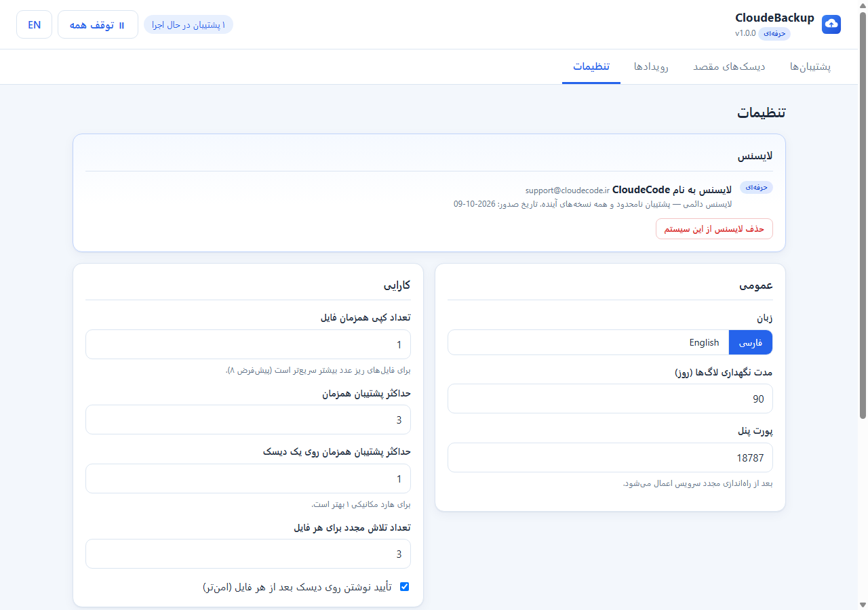Select the تنظیمات tab
868x610 pixels.
[591, 66]
